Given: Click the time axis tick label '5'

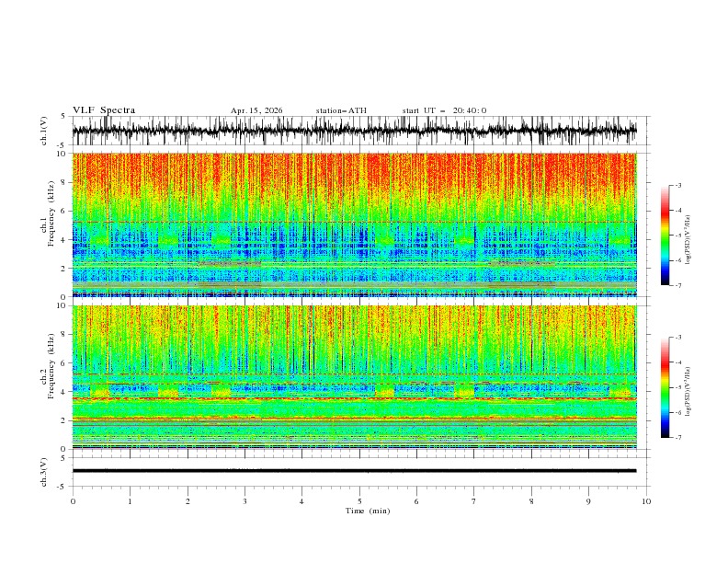Looking at the screenshot, I should click(359, 501).
